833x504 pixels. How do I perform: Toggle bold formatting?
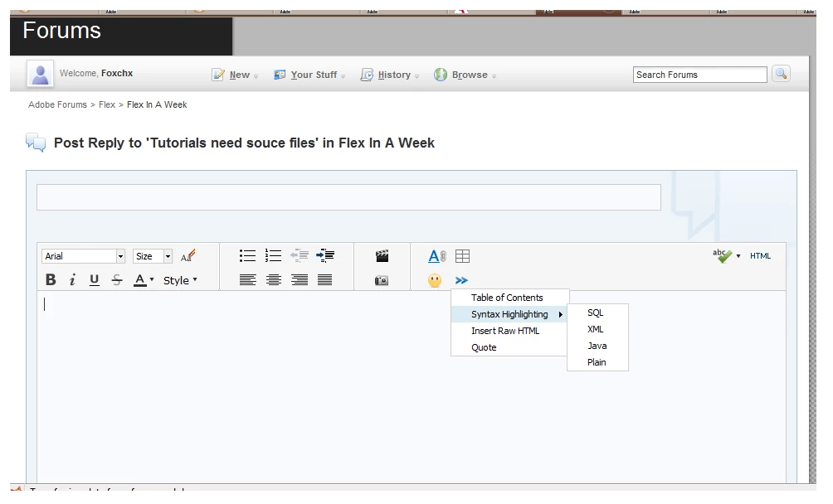click(51, 279)
